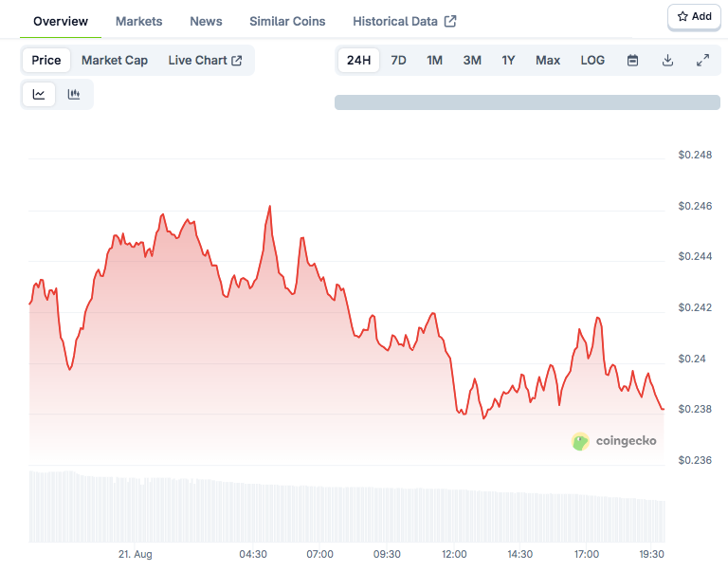Choose the 1M time range
728x572 pixels.
coord(434,61)
